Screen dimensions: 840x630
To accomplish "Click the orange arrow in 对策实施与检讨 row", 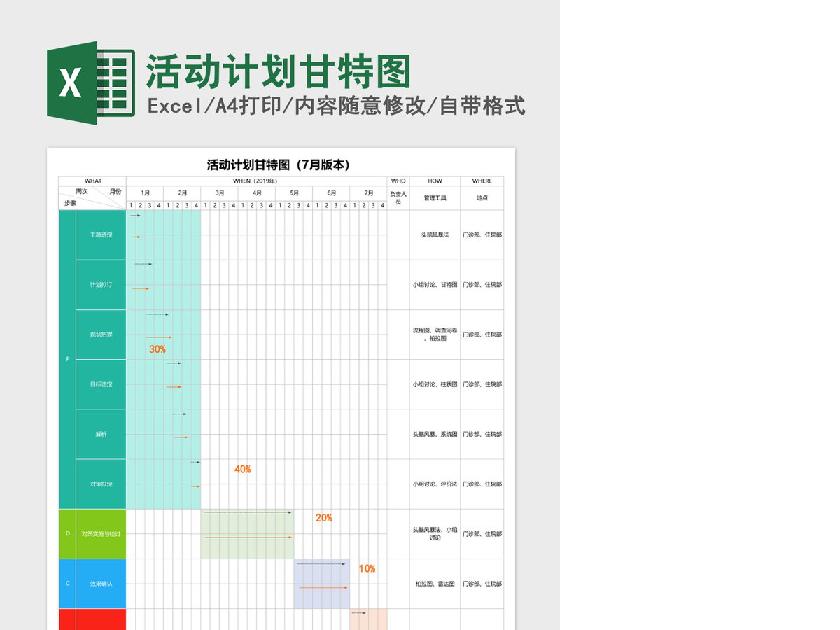I will pyautogui.click(x=248, y=538).
